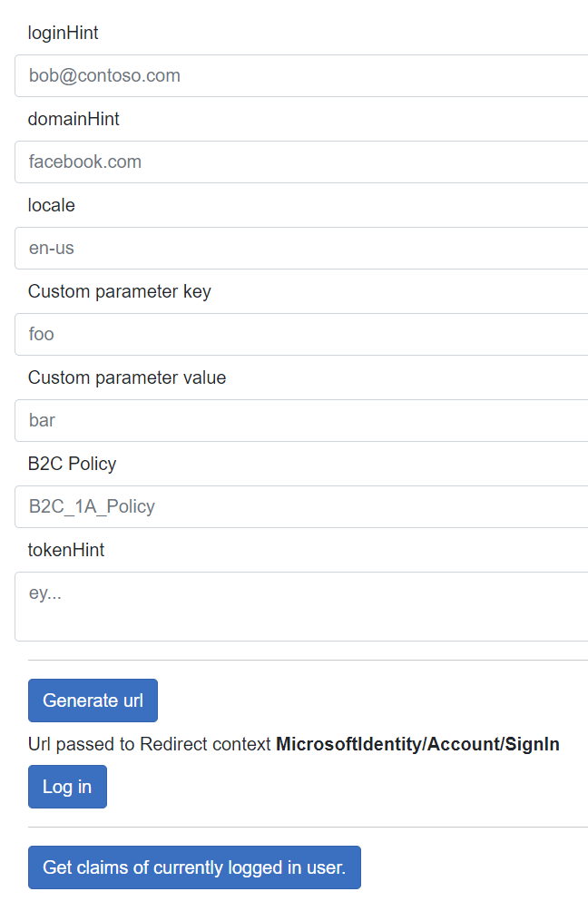Click inside the tokenHint text area
The image size is (588, 921).
(299, 606)
